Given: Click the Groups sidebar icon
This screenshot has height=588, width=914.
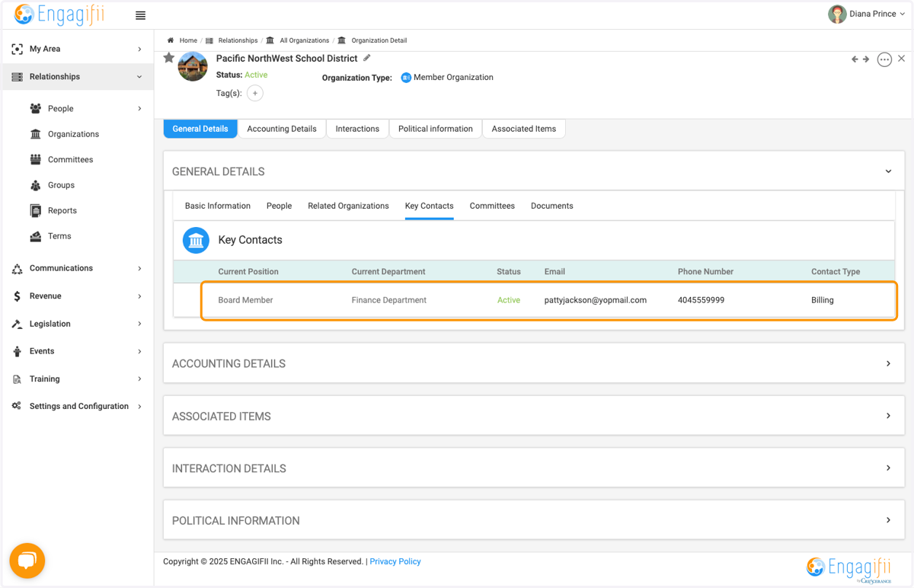Looking at the screenshot, I should [36, 185].
